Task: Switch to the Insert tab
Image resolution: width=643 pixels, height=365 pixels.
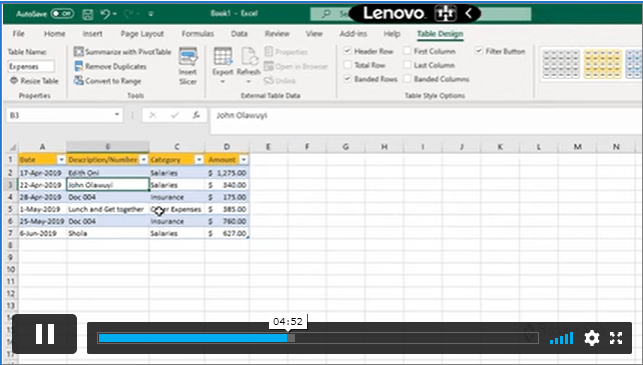Action: [x=92, y=34]
